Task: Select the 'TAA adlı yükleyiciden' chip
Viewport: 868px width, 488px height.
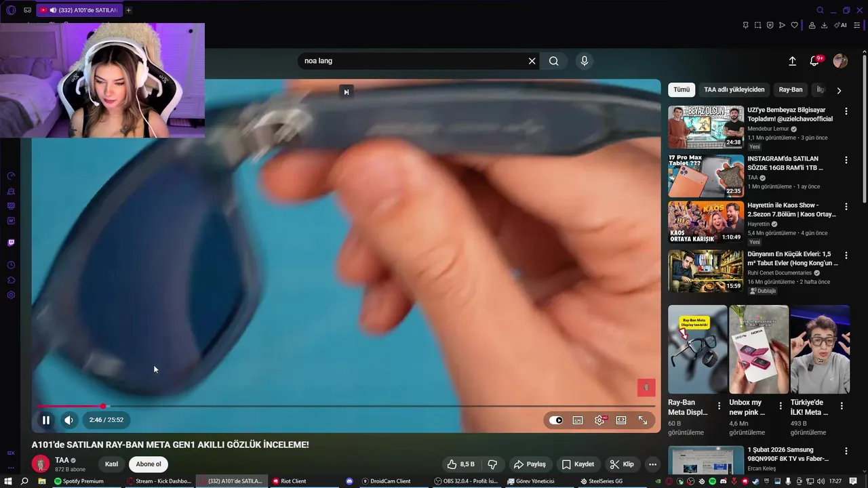Action: pyautogui.click(x=734, y=89)
